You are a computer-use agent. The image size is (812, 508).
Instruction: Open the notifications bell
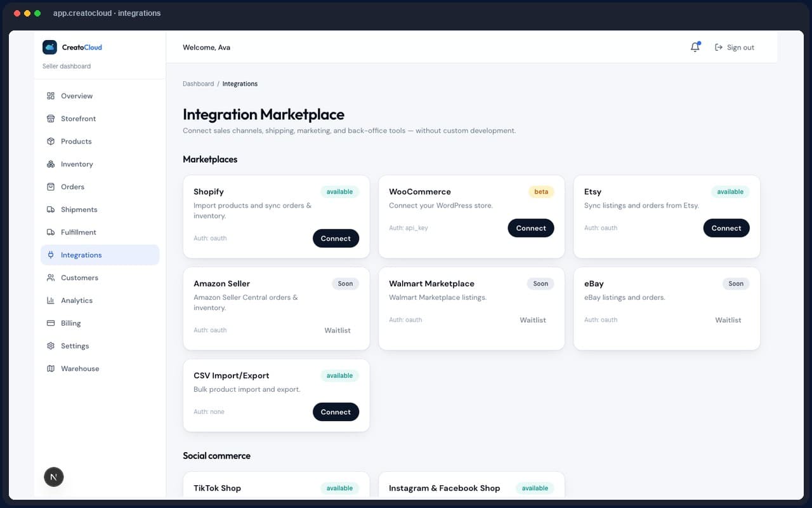pyautogui.click(x=695, y=47)
